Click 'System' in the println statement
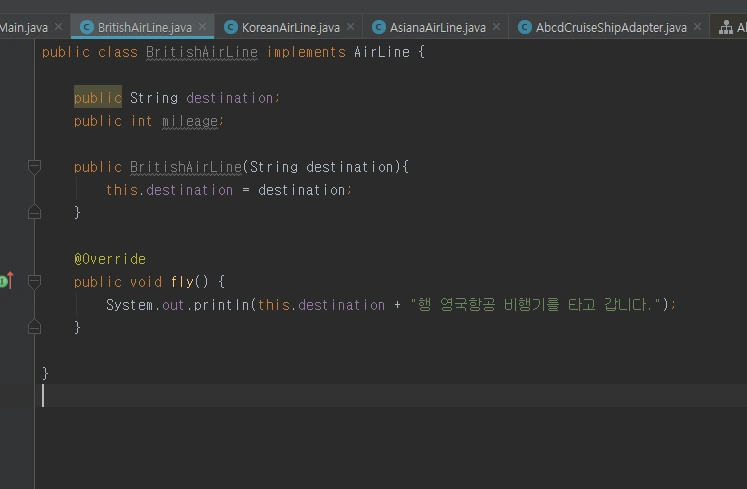 tap(129, 305)
